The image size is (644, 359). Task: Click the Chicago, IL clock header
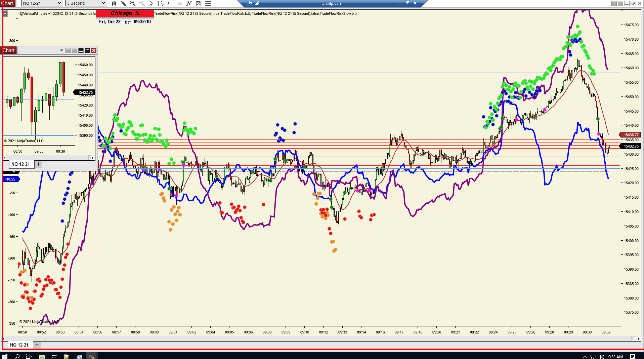point(125,13)
